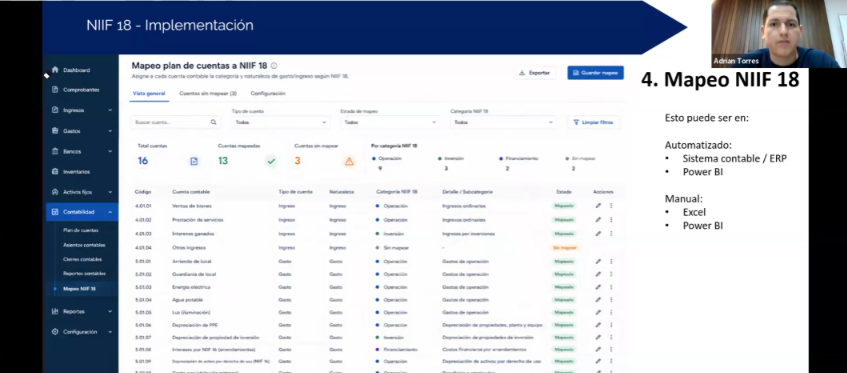
Task: Open Asientos contables submenu item
Action: click(x=84, y=245)
